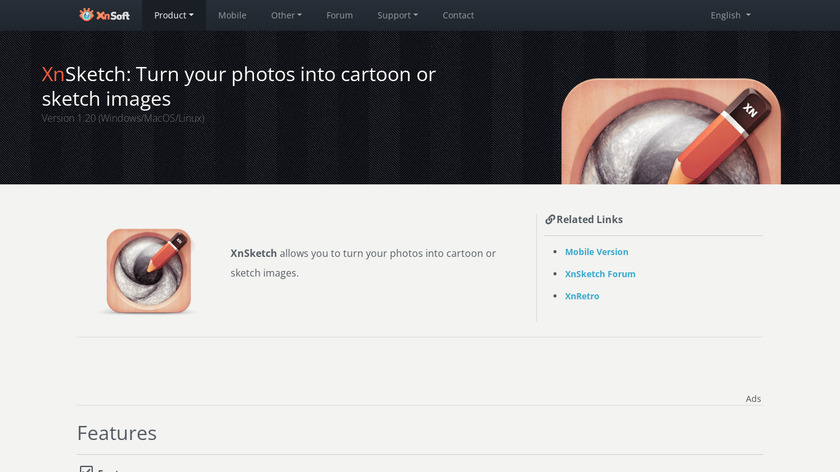Click the checkmark icon below the Features heading
840x472 pixels.
(x=86, y=469)
